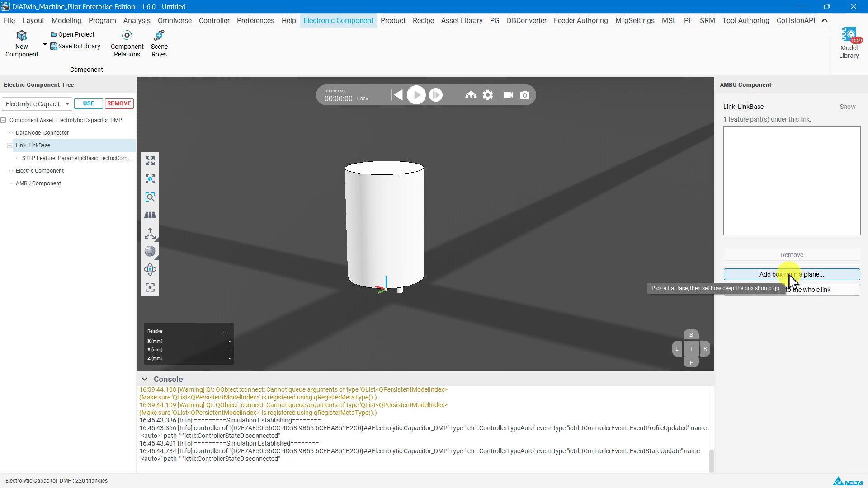This screenshot has height=488, width=868.
Task: Click the USE button
Action: (x=89, y=103)
